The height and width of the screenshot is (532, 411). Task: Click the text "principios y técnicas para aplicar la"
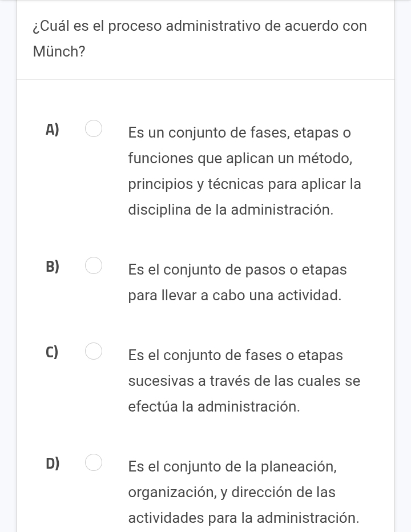[244, 184]
